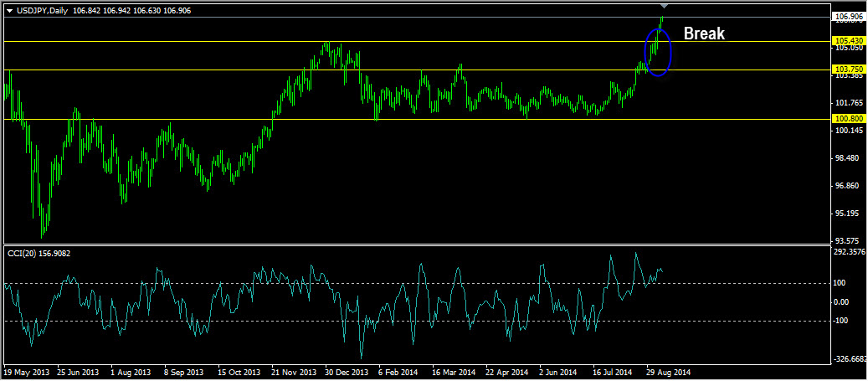The image size is (868, 381).
Task: Click the 19 May 2013 date label
Action: tap(25, 372)
